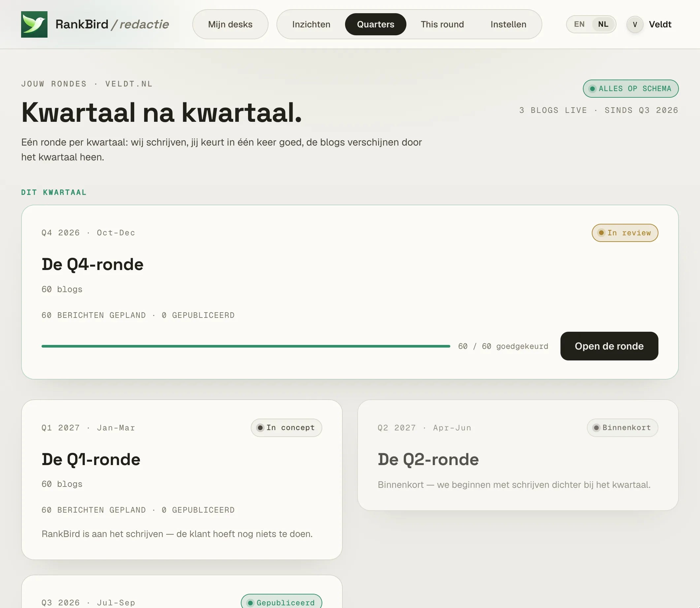
Task: Click 'Q4 2026 · Oct-Dec' label
Action: click(88, 233)
